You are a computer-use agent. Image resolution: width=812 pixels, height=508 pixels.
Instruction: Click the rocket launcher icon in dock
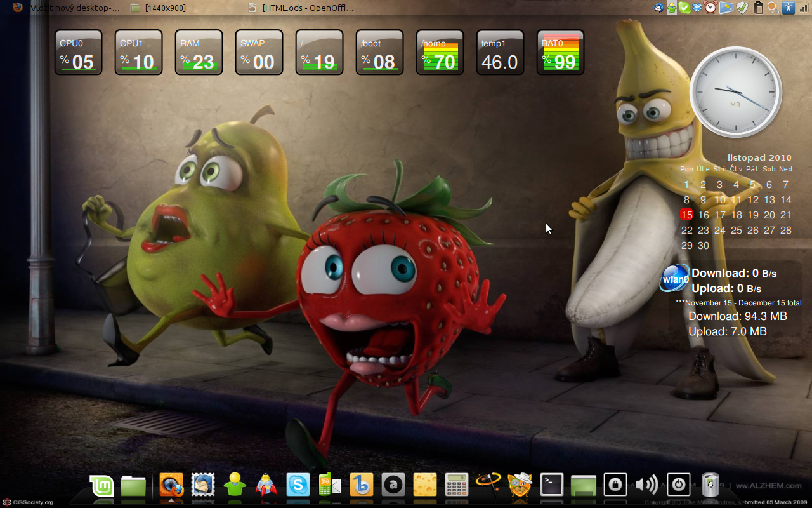pos(266,485)
